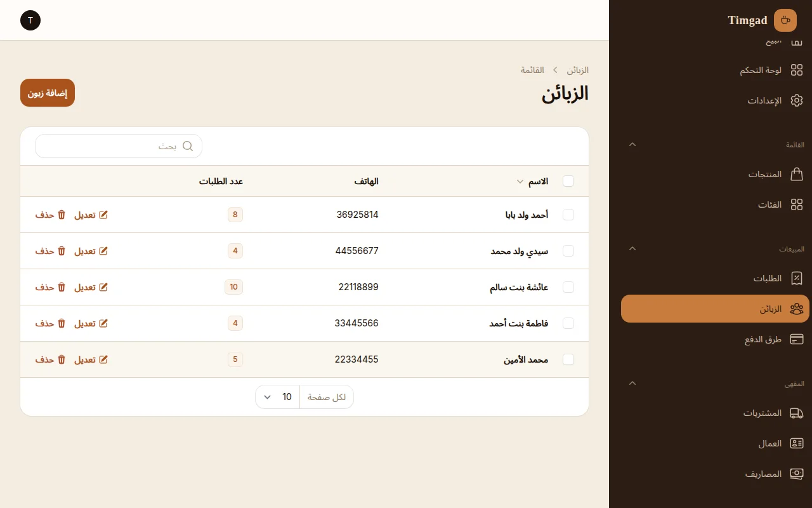Click the عدد الطلبات column header
812x508 pixels.
[221, 182]
